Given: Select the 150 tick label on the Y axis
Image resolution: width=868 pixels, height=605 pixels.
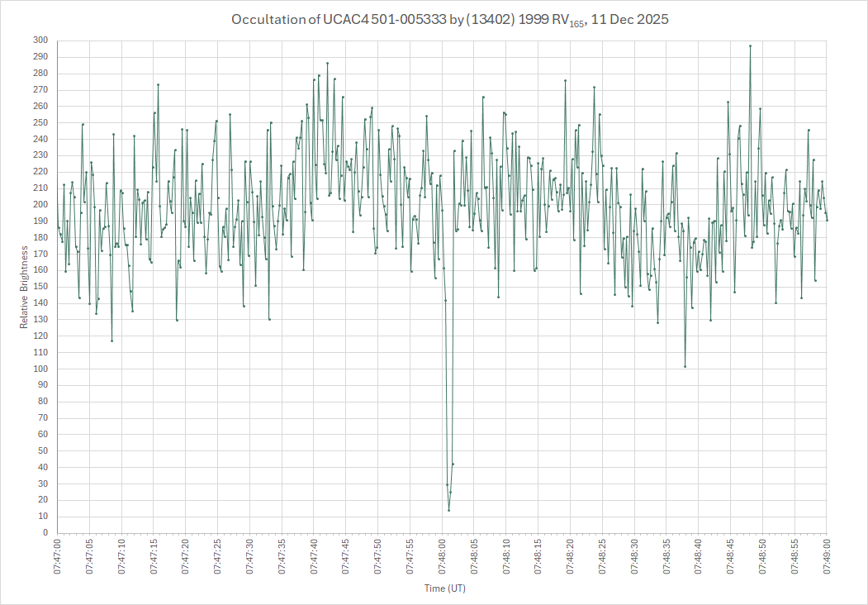Looking at the screenshot, I should point(40,287).
